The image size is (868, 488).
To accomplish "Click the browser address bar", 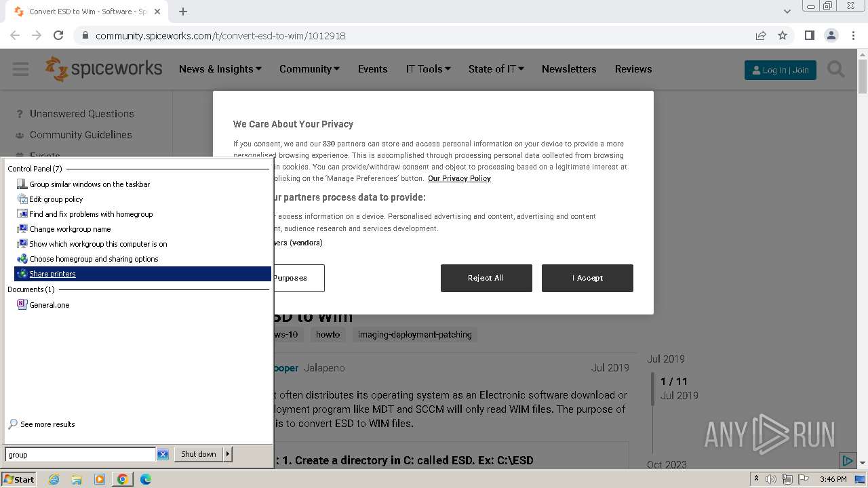I will [414, 35].
